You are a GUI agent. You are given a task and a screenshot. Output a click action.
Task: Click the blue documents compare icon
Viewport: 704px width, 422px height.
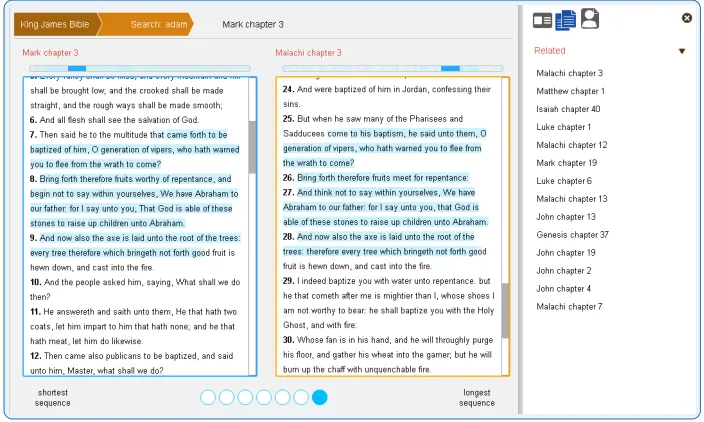click(566, 20)
